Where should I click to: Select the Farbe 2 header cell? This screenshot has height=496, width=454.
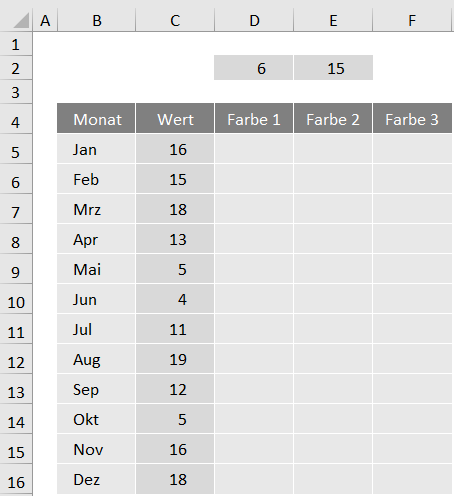[333, 118]
